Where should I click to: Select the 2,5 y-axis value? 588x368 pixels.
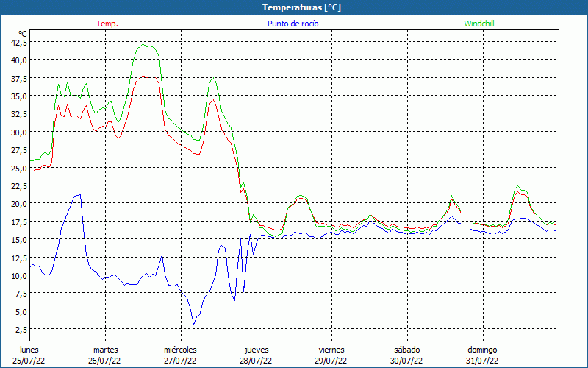tap(21, 329)
